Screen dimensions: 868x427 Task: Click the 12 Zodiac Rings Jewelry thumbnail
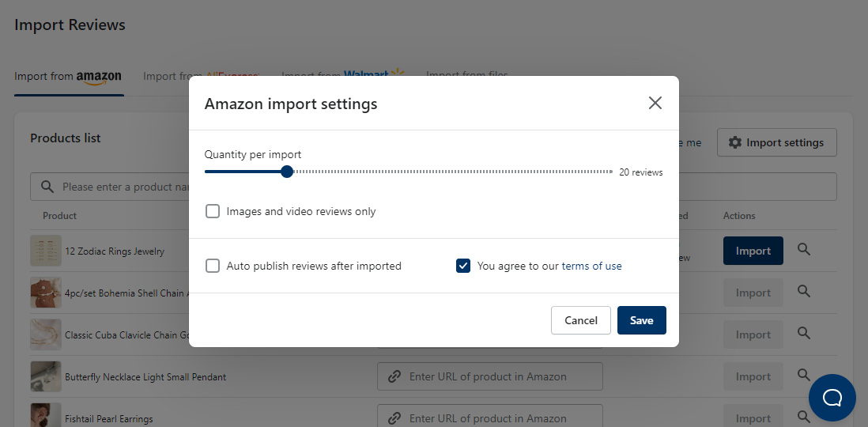click(x=46, y=251)
